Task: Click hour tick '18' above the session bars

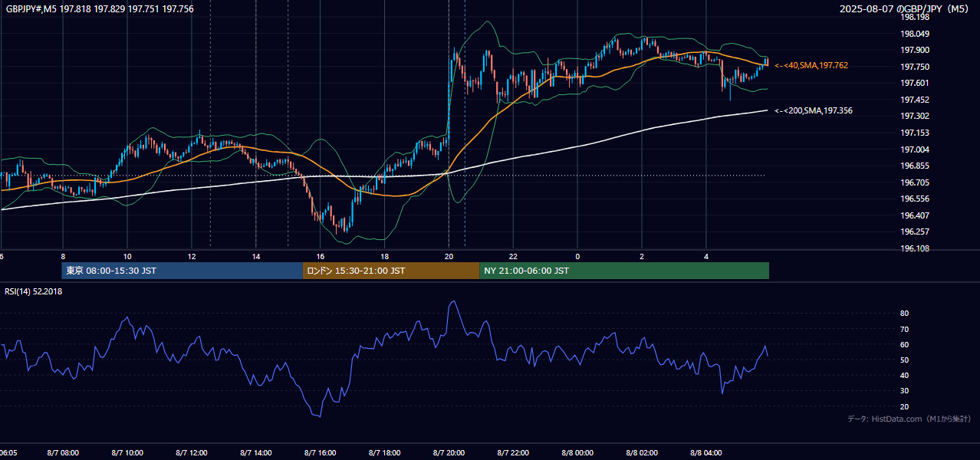Action: pos(385,256)
